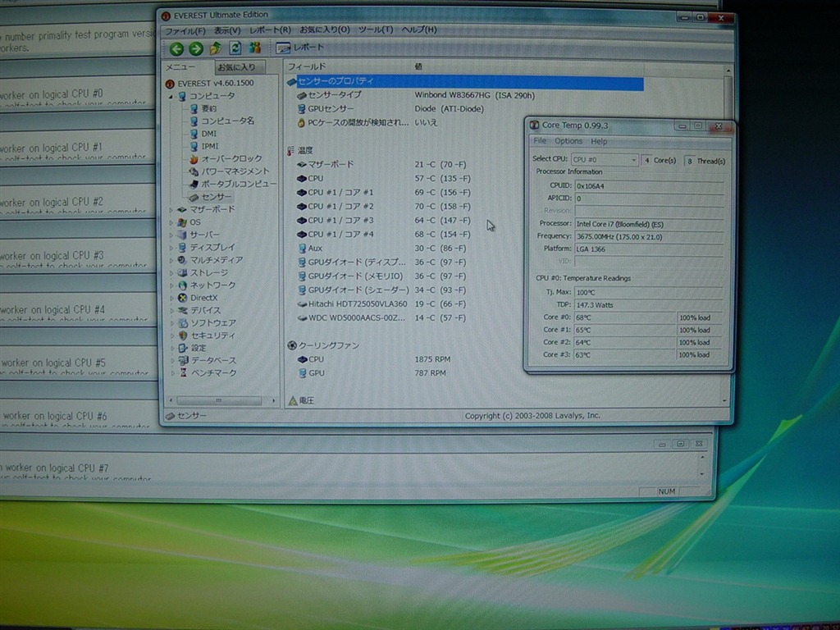Open the レポート(R) menu
840x630 pixels.
270,30
